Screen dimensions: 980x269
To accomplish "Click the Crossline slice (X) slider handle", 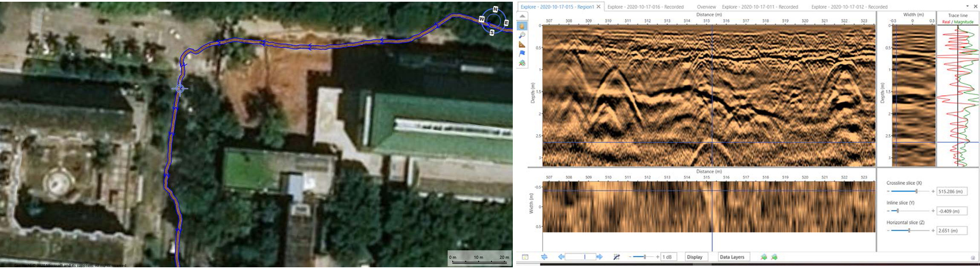I will pyautogui.click(x=916, y=191).
